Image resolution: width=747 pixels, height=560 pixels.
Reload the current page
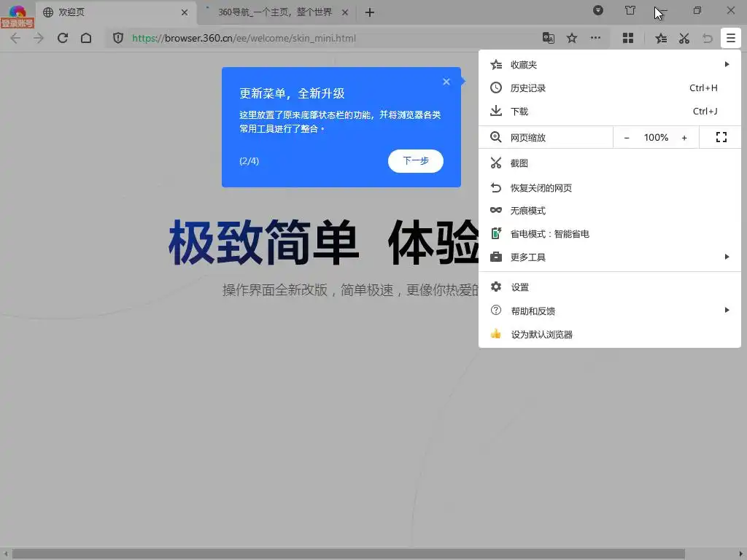63,38
